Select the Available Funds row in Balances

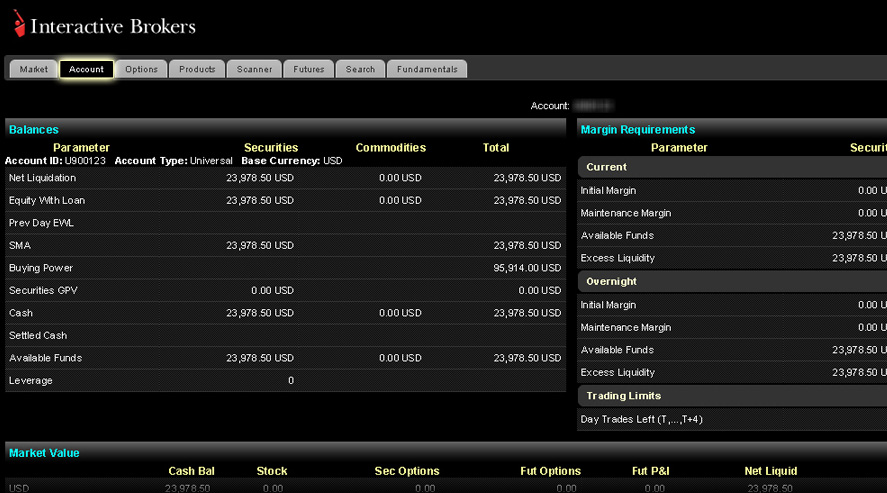point(285,358)
